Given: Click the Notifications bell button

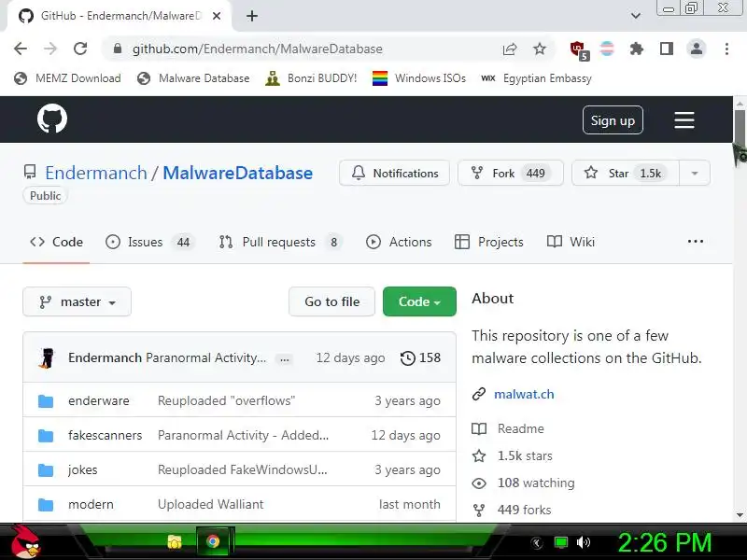Looking at the screenshot, I should 394,173.
